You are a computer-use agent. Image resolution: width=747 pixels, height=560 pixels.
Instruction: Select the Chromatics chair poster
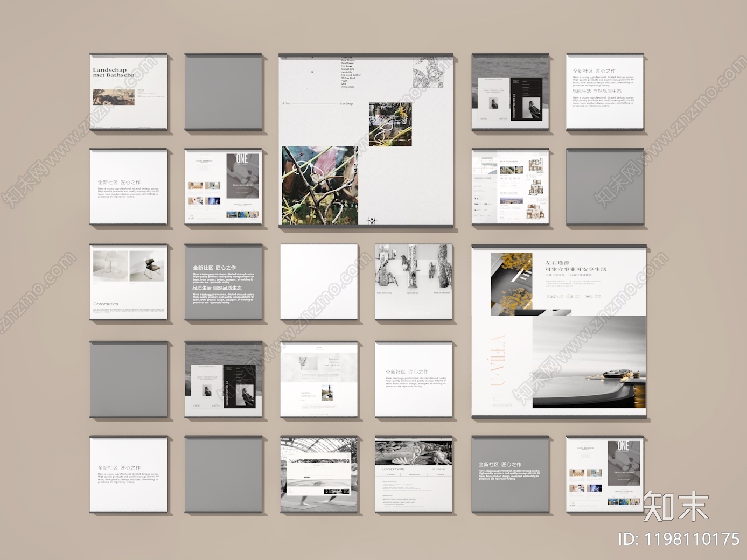tap(129, 282)
